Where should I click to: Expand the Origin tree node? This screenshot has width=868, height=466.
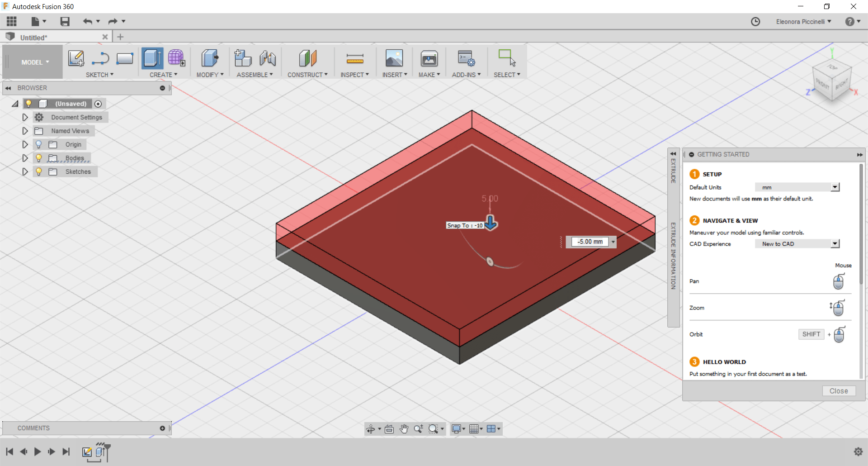click(25, 144)
